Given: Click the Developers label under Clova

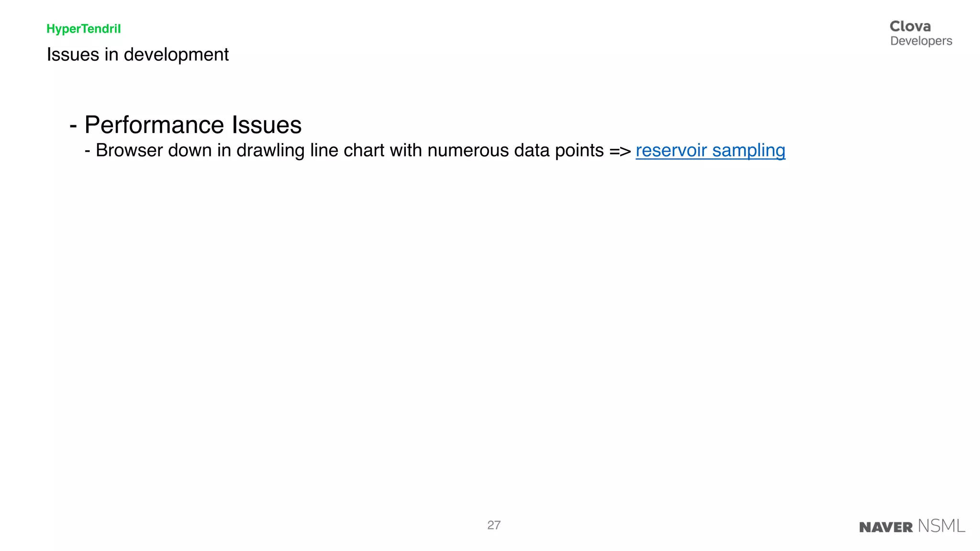Looking at the screenshot, I should point(921,41).
